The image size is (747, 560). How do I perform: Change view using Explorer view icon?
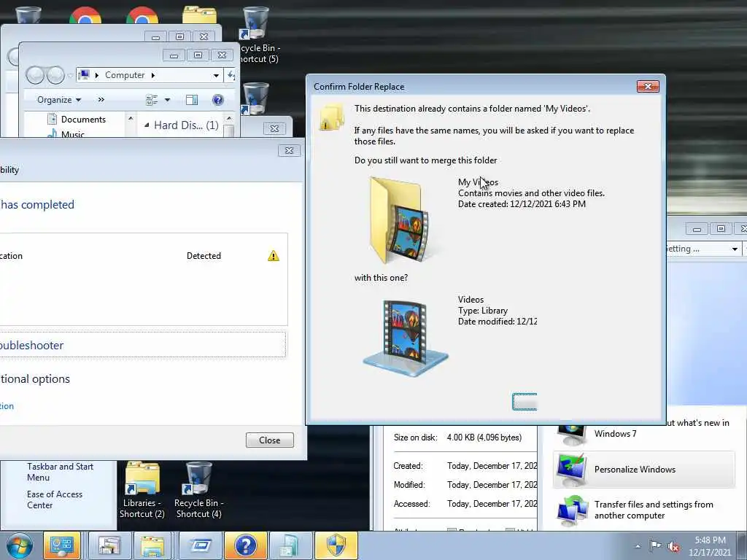[x=152, y=99]
